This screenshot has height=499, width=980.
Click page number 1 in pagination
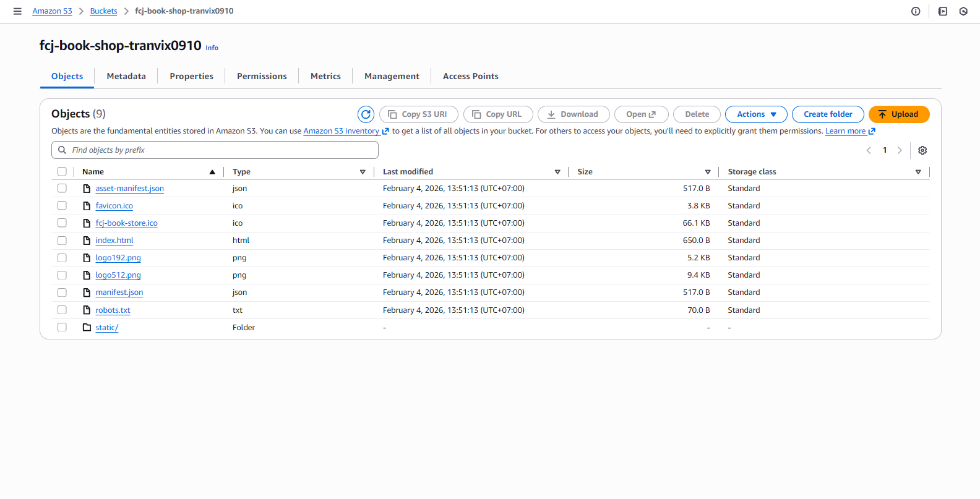click(x=885, y=150)
